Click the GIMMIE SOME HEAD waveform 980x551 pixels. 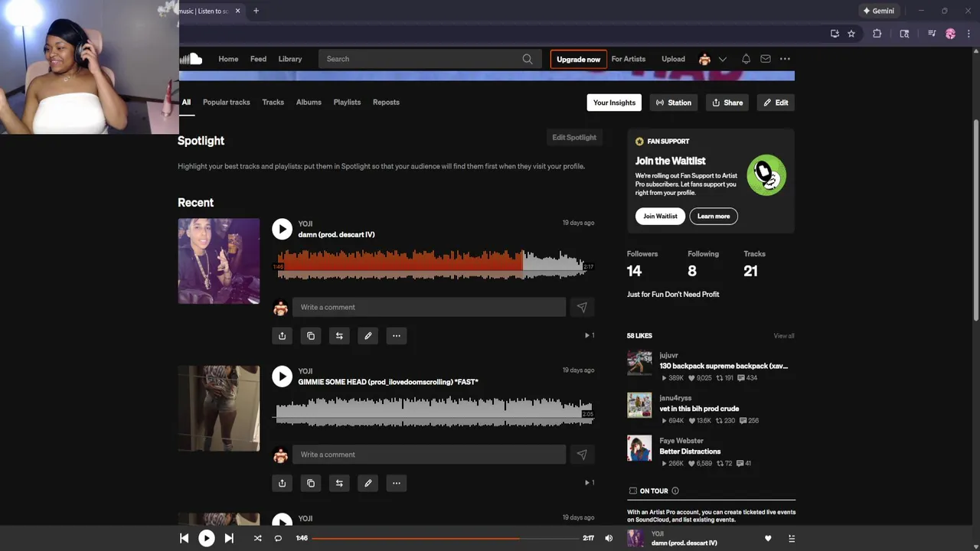(x=433, y=412)
